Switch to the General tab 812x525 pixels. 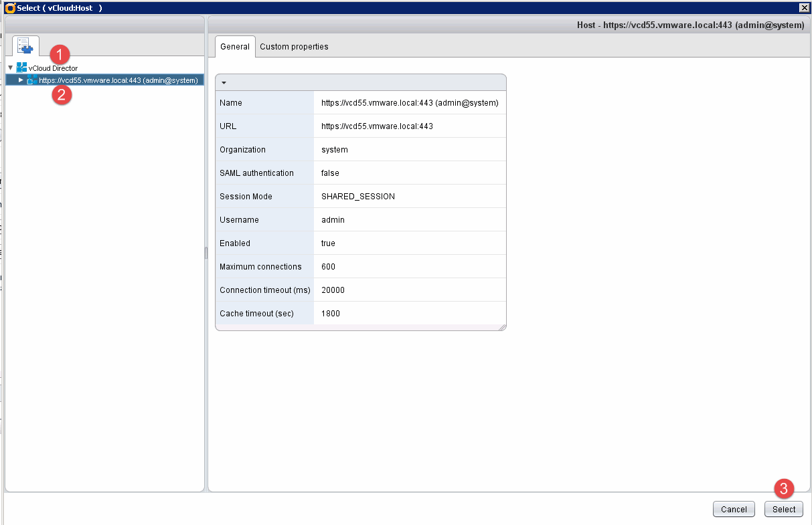coord(235,47)
